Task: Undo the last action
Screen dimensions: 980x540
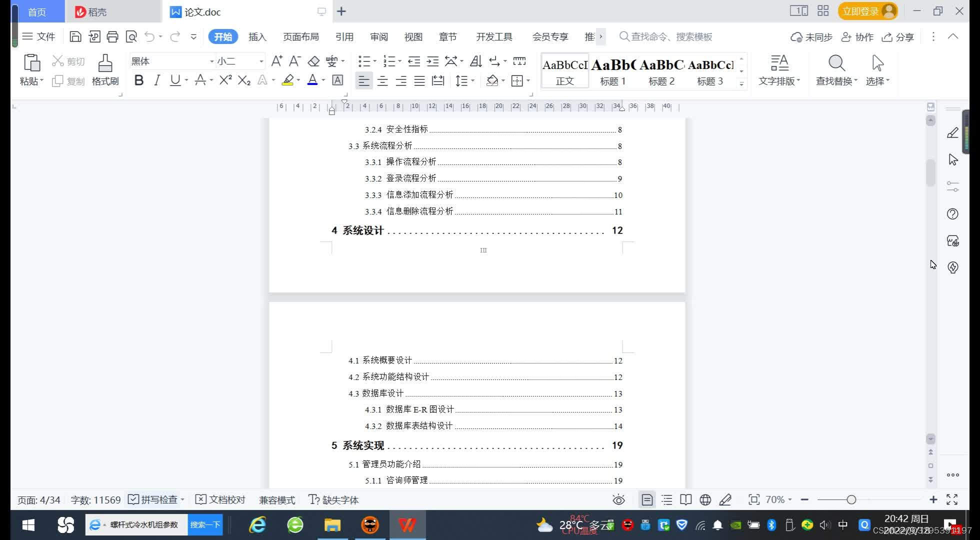Action: tap(149, 36)
